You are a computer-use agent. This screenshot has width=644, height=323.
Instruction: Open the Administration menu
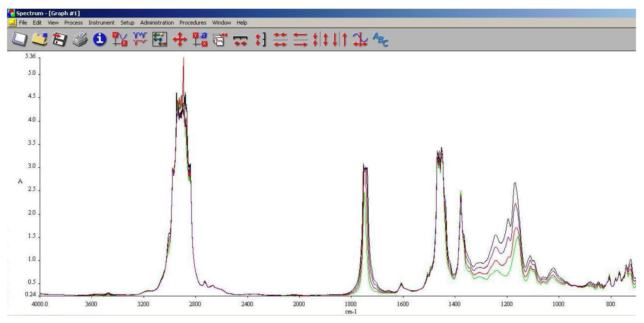click(157, 22)
